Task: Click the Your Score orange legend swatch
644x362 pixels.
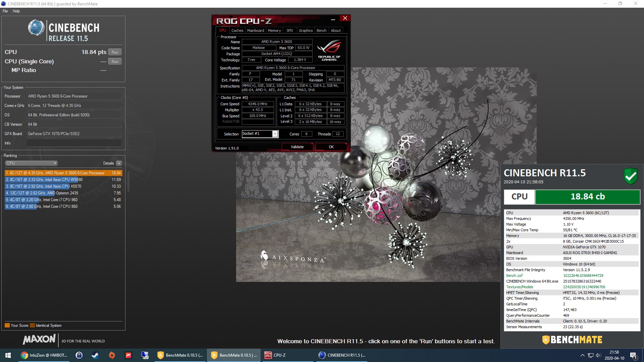Action: click(7, 325)
